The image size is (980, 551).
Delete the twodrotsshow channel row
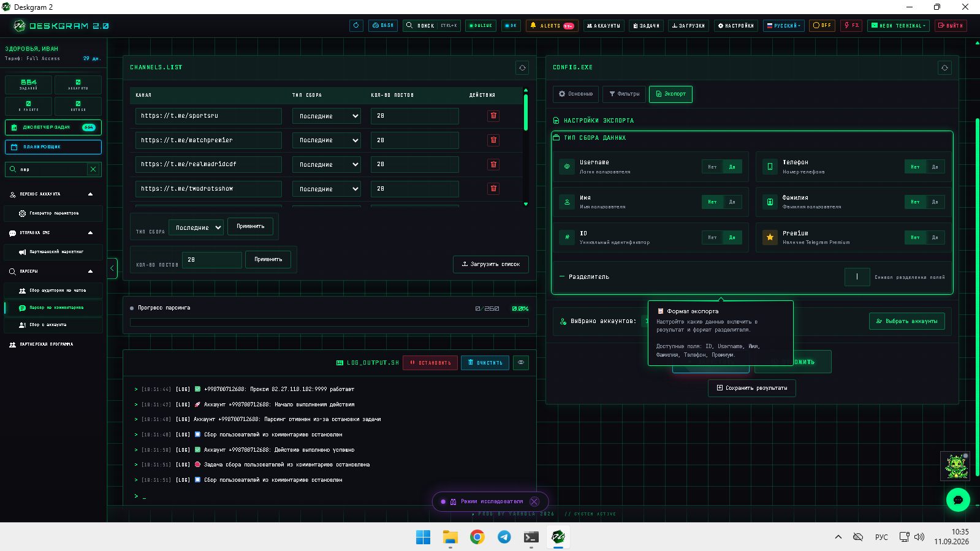pos(493,189)
